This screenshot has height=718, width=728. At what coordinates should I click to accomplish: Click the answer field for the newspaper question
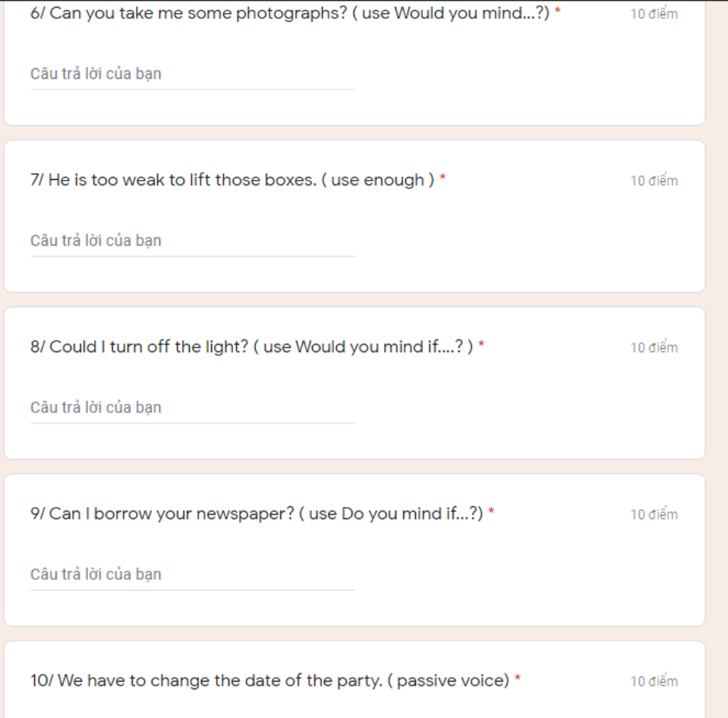point(192,574)
